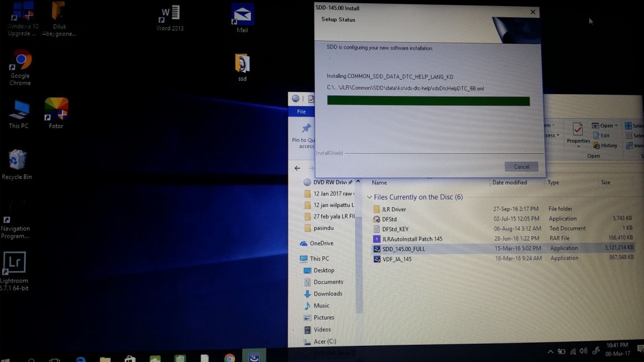This screenshot has width=644, height=362.
Task: Click the Text Document type cell
Action: point(567,228)
